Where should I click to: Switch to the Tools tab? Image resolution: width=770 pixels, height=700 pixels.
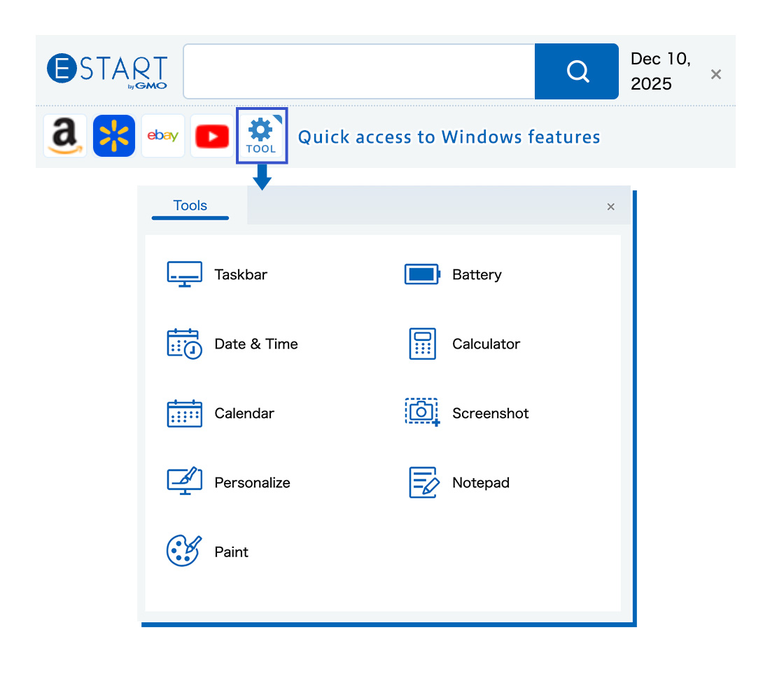click(190, 205)
